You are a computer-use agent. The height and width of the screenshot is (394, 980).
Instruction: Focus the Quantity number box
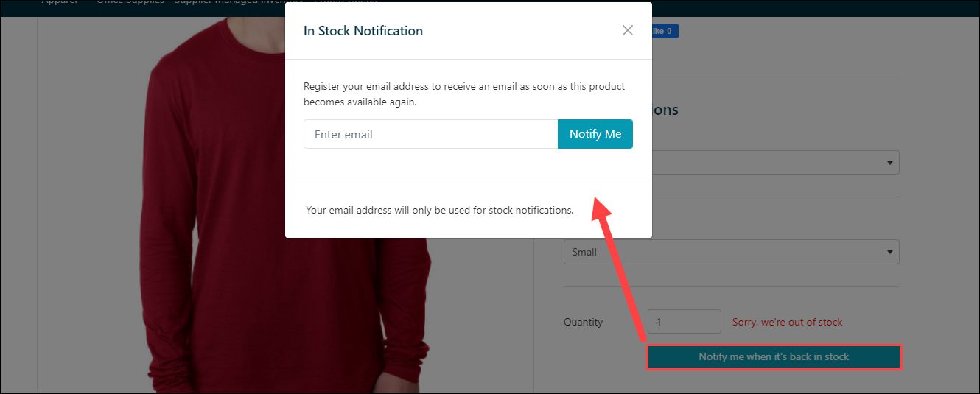click(684, 322)
